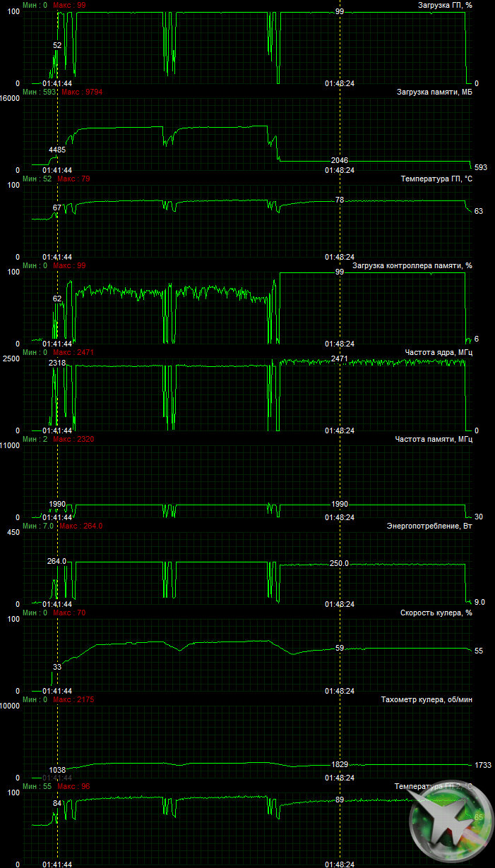The height and width of the screenshot is (868, 495).
Task: Click value 62 on memory controller graph
Action: [57, 299]
